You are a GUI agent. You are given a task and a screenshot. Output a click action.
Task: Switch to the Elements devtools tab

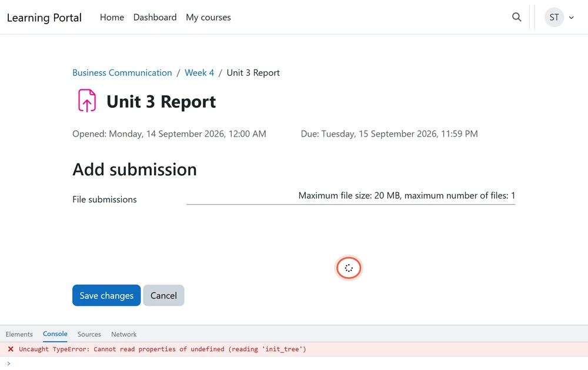(19, 334)
